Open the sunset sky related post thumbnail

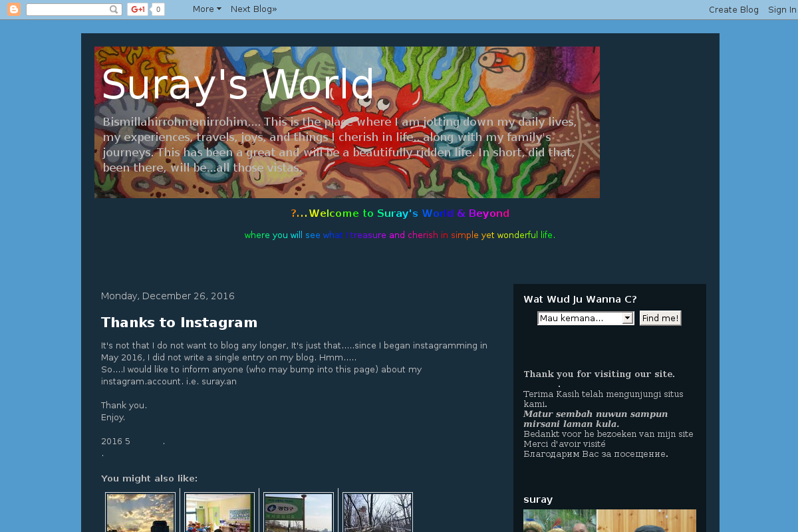[x=140, y=513]
